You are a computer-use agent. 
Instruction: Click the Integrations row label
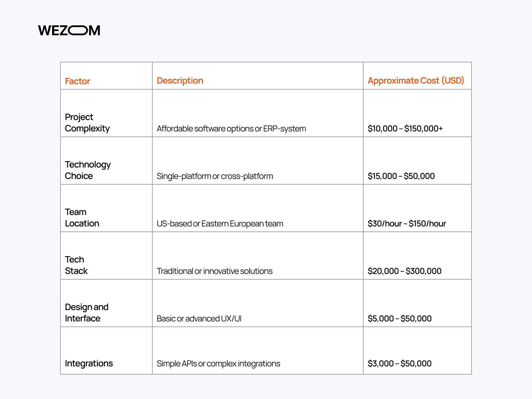pyautogui.click(x=89, y=364)
